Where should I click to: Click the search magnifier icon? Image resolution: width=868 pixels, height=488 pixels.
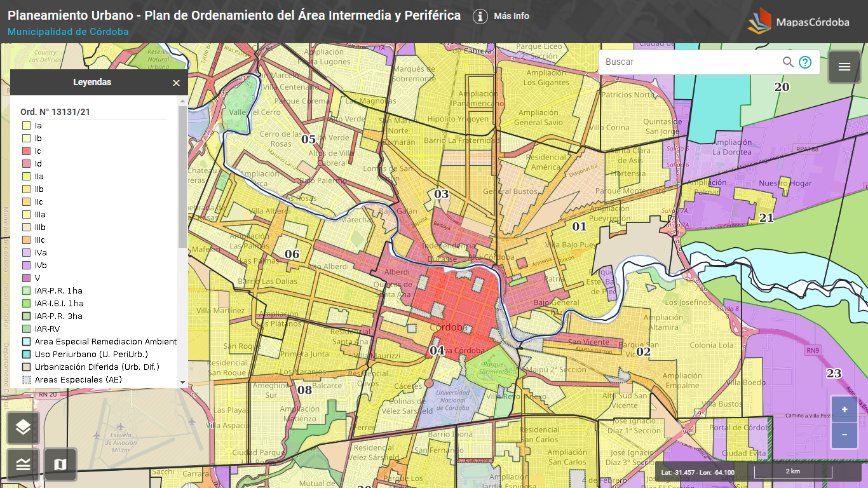(x=788, y=62)
